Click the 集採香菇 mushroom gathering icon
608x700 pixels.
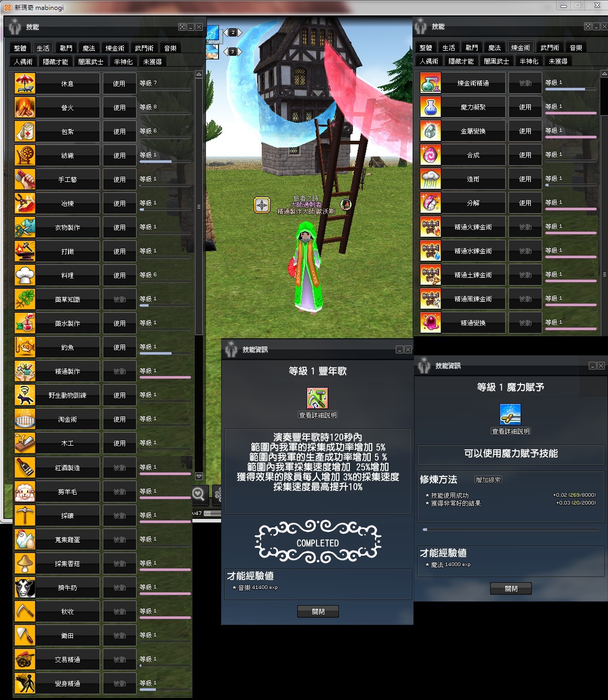[25, 563]
